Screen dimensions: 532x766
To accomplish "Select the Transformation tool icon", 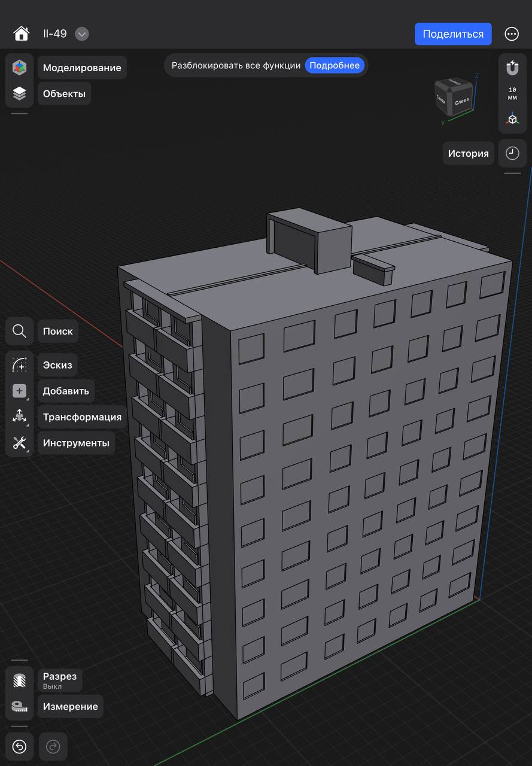I will (19, 417).
